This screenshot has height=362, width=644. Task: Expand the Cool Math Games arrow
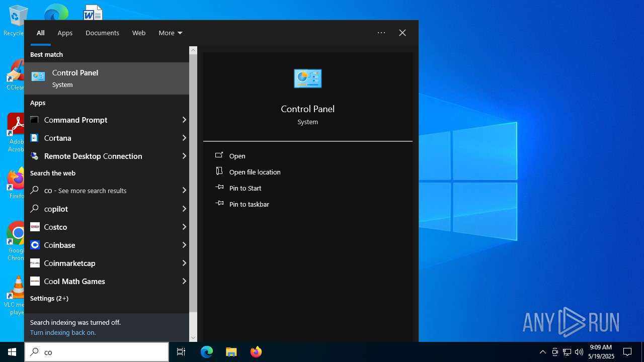pyautogui.click(x=184, y=281)
